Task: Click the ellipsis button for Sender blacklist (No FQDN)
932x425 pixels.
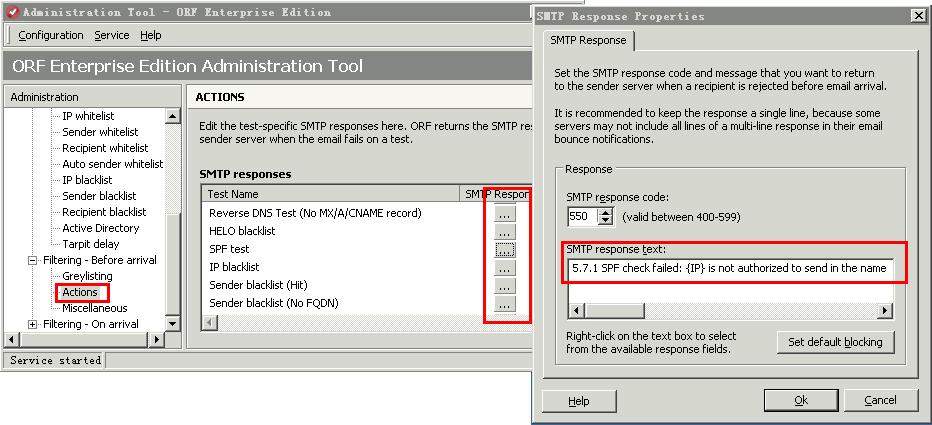Action: pyautogui.click(x=505, y=304)
